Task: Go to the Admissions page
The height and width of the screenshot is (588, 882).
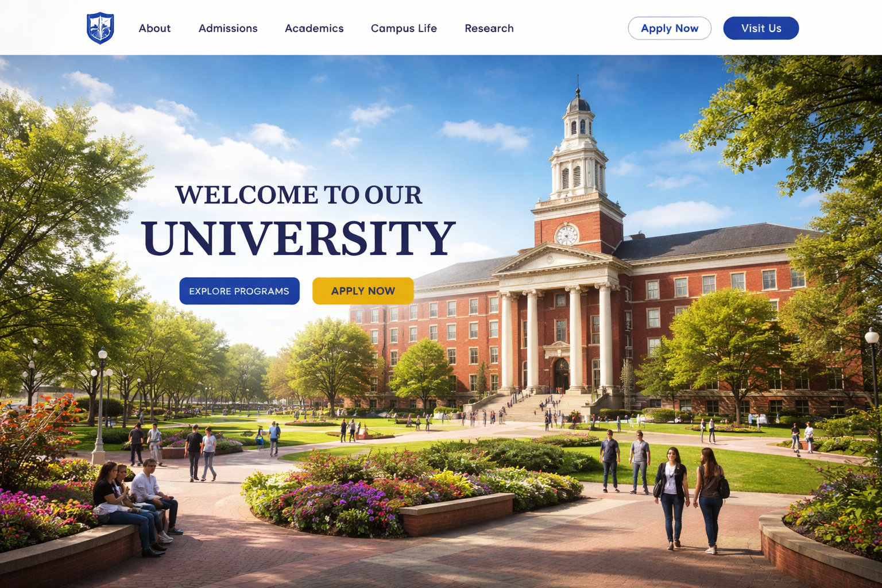Action: (x=228, y=28)
